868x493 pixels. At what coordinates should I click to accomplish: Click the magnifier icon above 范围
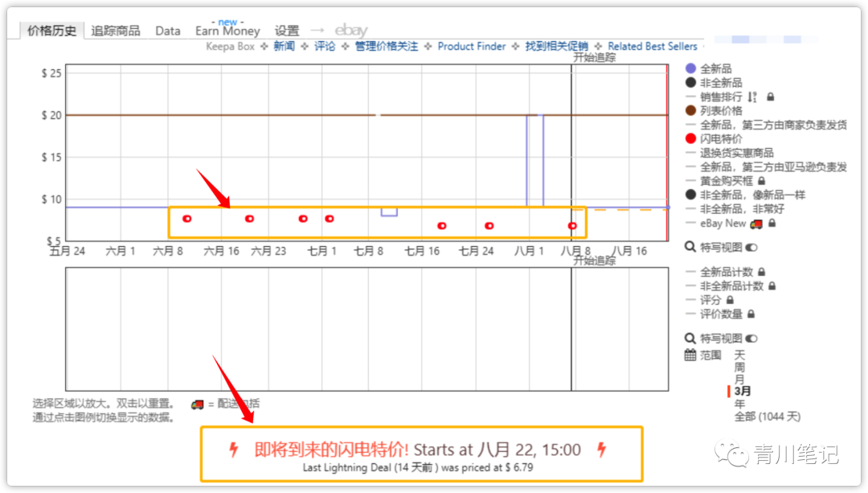[690, 338]
